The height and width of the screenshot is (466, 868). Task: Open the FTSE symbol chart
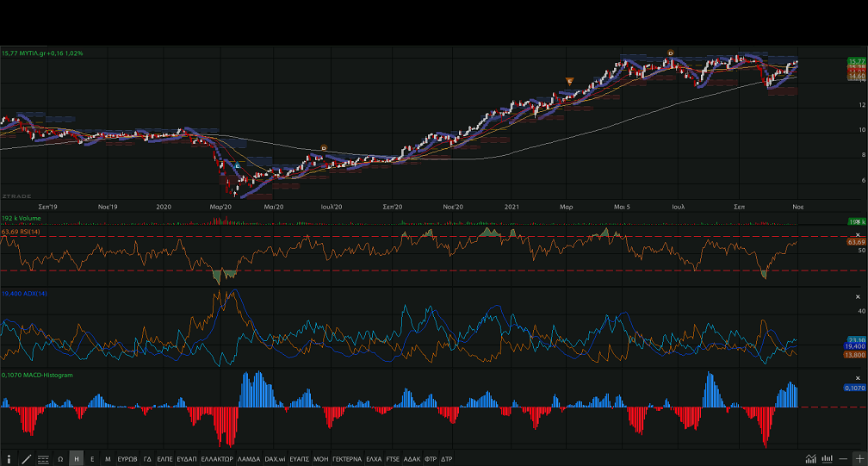click(393, 459)
